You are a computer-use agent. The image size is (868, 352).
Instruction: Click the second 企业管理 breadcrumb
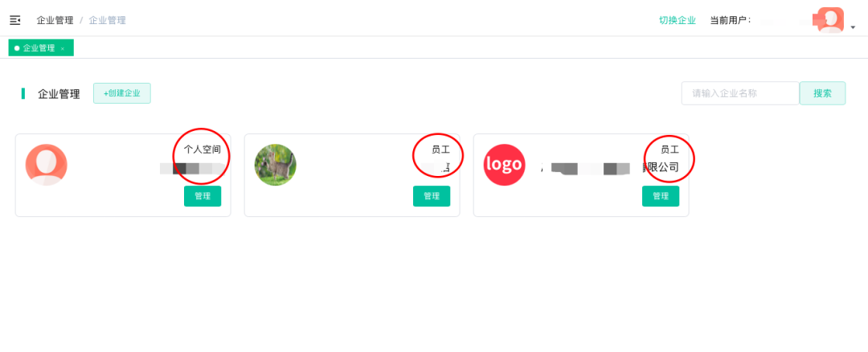(x=108, y=20)
